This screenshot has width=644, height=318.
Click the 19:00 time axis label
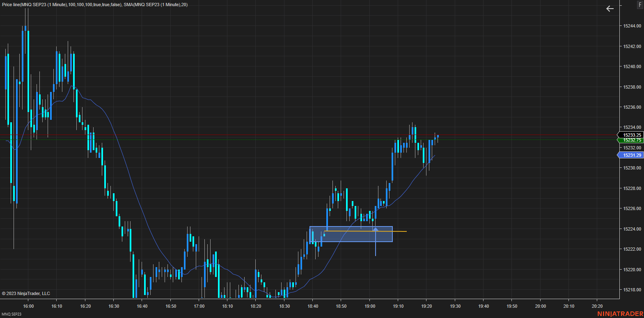click(x=370, y=306)
